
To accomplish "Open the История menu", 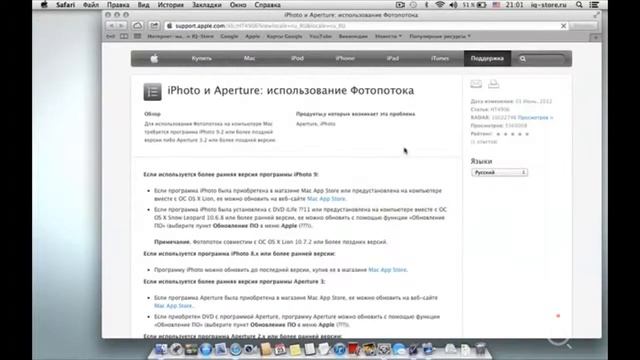I will (x=171, y=5).
